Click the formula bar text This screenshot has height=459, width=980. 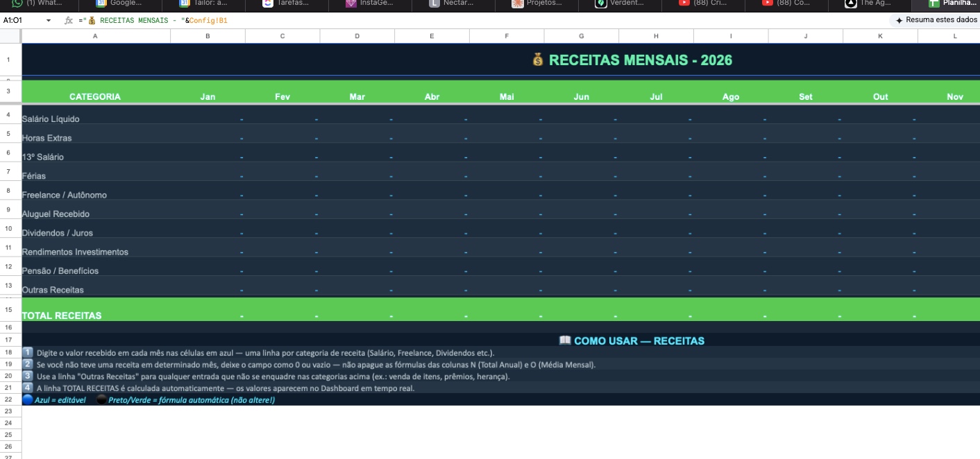tap(160, 21)
